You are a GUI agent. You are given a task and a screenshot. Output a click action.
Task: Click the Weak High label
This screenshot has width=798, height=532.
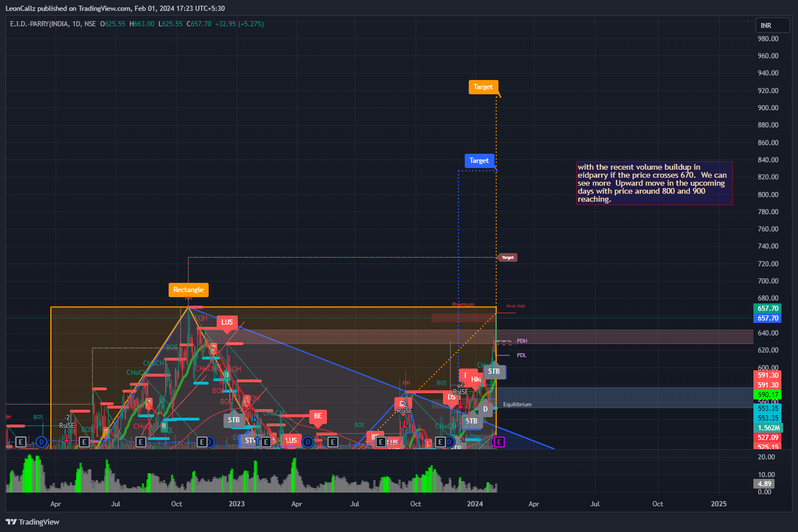click(516, 306)
